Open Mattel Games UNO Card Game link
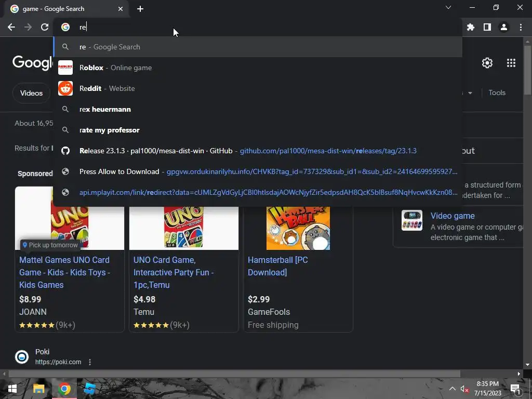This screenshot has height=399, width=532. [x=64, y=272]
